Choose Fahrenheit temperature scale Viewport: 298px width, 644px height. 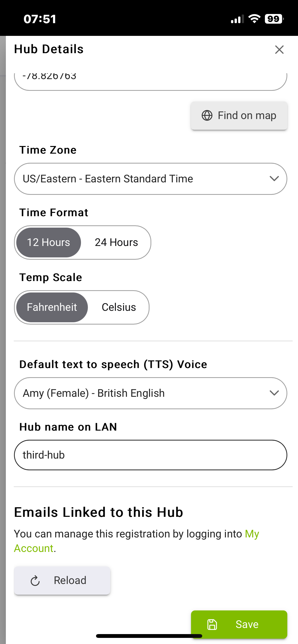pos(52,307)
